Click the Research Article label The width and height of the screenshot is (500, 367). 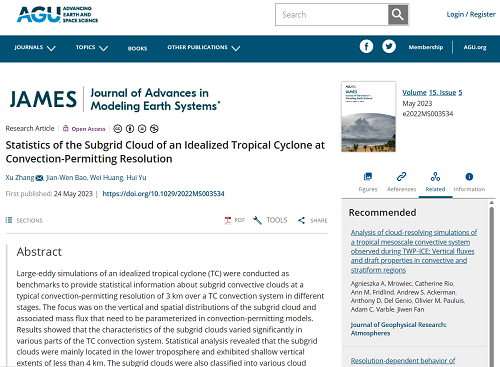(x=30, y=128)
